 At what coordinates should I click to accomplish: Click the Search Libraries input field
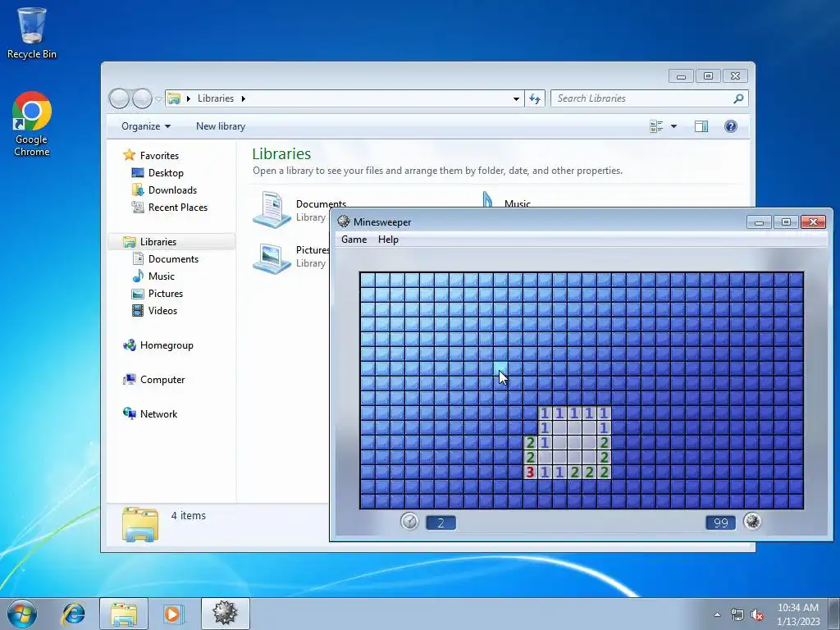pyautogui.click(x=643, y=98)
